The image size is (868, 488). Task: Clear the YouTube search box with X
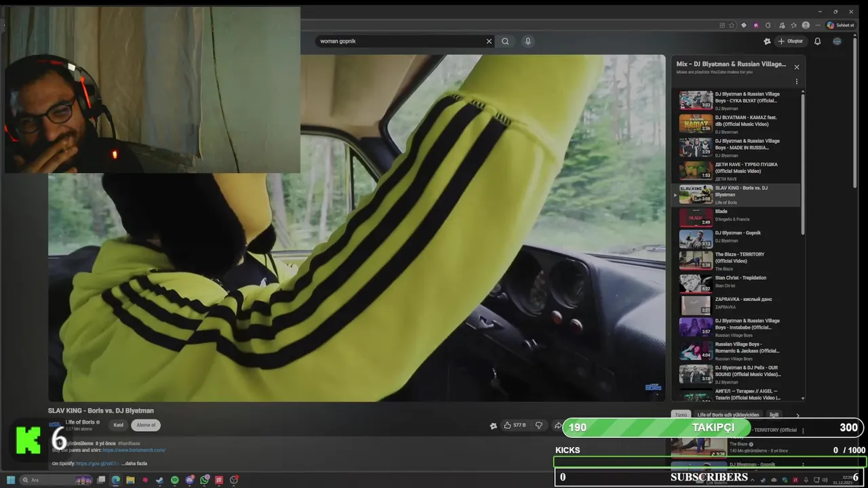pos(489,41)
